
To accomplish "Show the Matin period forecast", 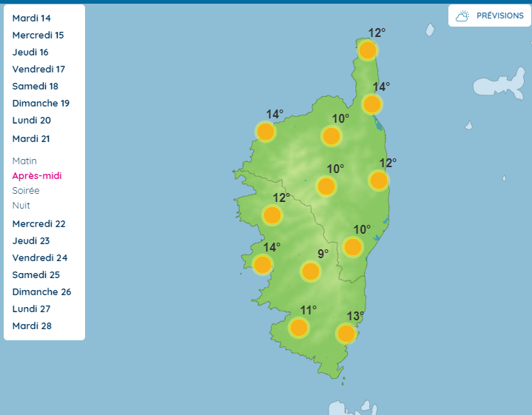I will click(x=24, y=161).
